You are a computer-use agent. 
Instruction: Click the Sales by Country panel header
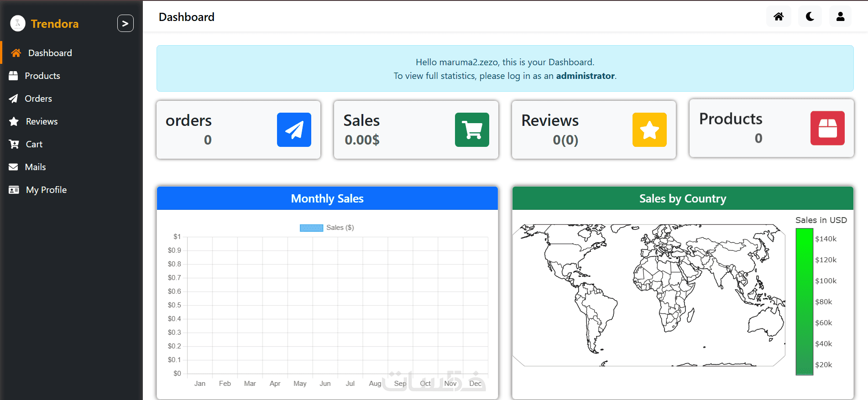pos(683,198)
